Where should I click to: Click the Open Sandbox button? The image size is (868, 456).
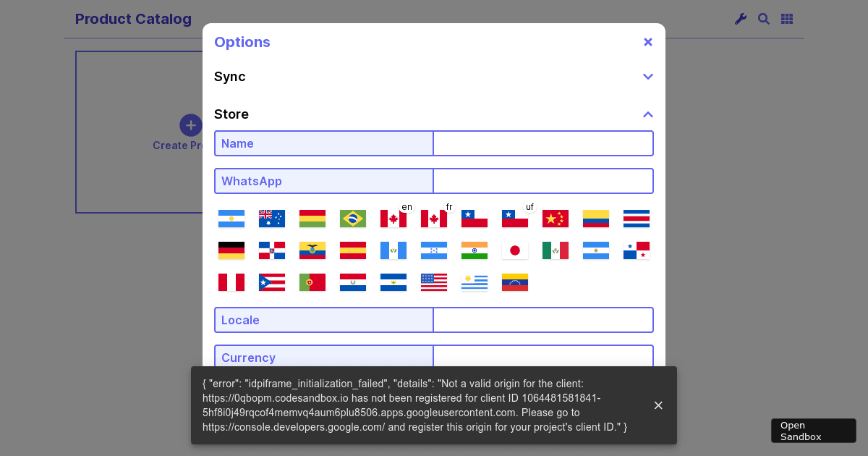(x=813, y=431)
